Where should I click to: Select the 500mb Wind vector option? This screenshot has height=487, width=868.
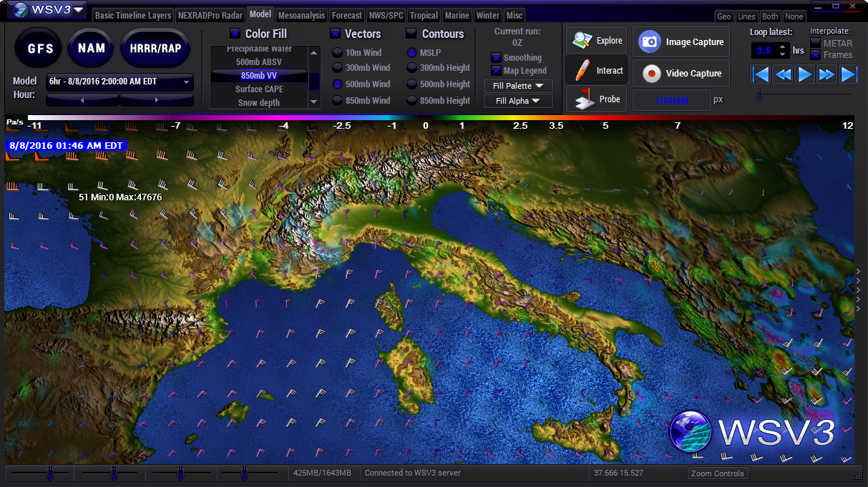pos(337,84)
